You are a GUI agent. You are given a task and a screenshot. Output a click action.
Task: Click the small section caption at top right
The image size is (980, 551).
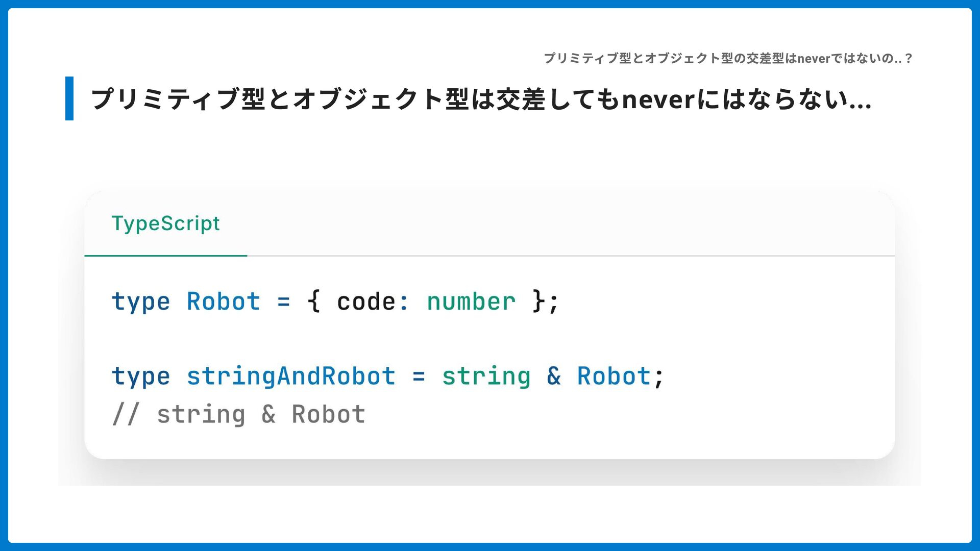(727, 59)
